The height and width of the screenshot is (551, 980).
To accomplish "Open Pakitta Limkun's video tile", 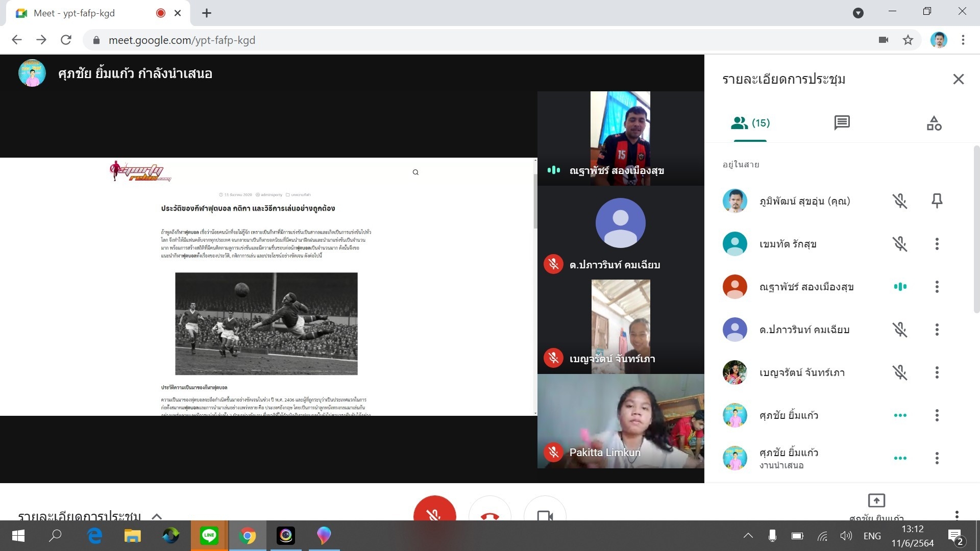I will point(620,421).
